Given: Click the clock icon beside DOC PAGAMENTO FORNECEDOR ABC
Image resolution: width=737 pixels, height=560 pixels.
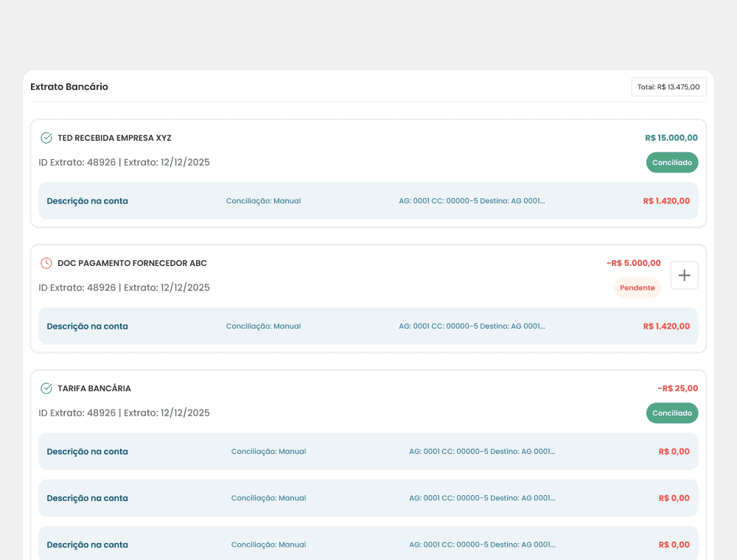Looking at the screenshot, I should pos(46,263).
